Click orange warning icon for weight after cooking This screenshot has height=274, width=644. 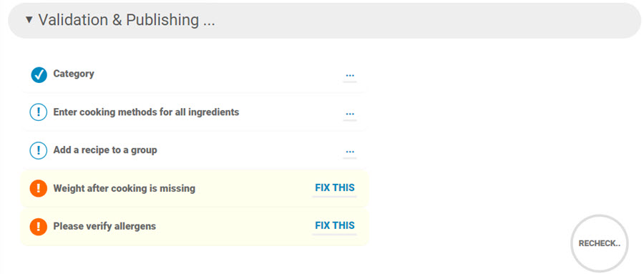[39, 189]
